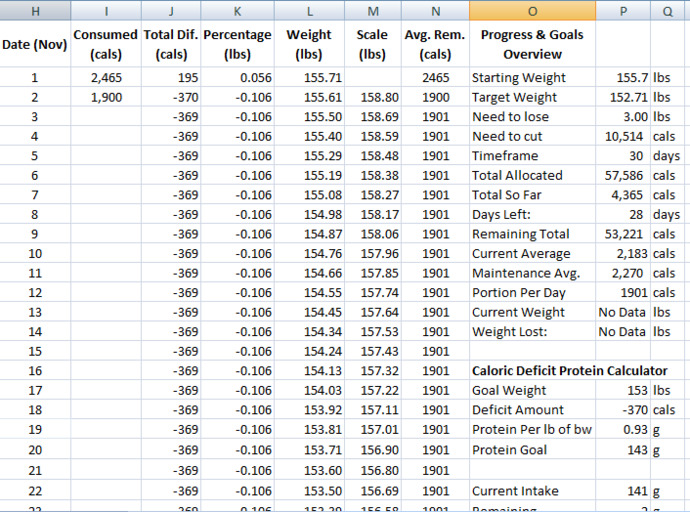Click Goal Weight value 153

click(x=623, y=390)
